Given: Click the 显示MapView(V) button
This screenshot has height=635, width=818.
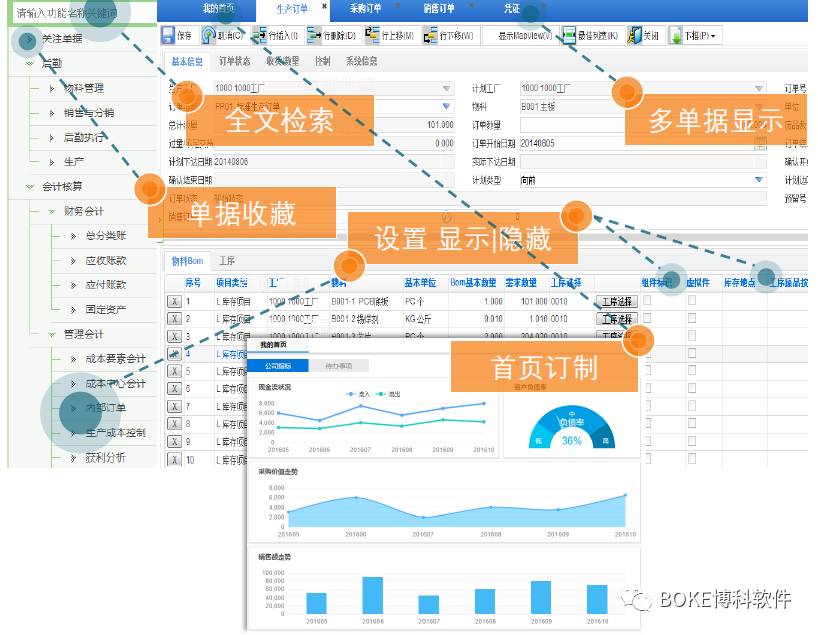Looking at the screenshot, I should [517, 35].
